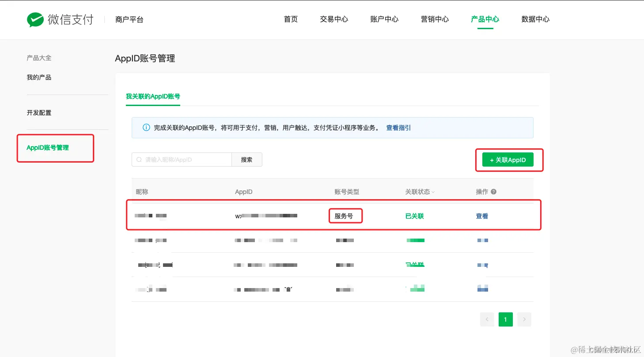Go to next page arrow
Viewport: 644px width, 357px height.
tap(524, 319)
